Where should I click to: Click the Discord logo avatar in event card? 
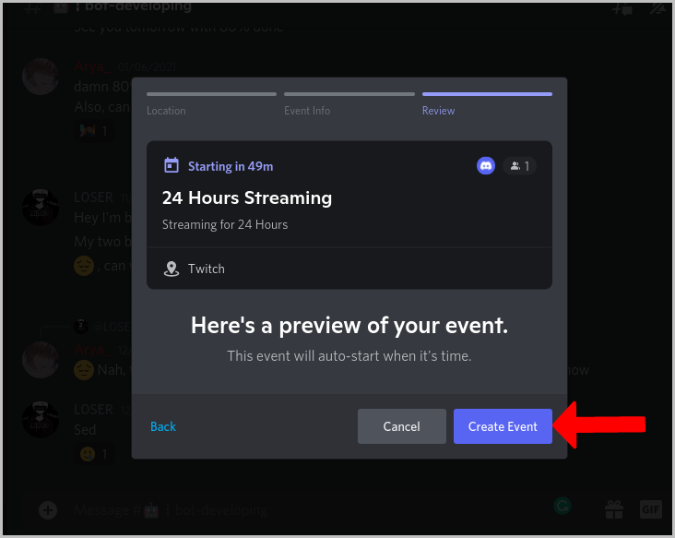click(x=486, y=166)
